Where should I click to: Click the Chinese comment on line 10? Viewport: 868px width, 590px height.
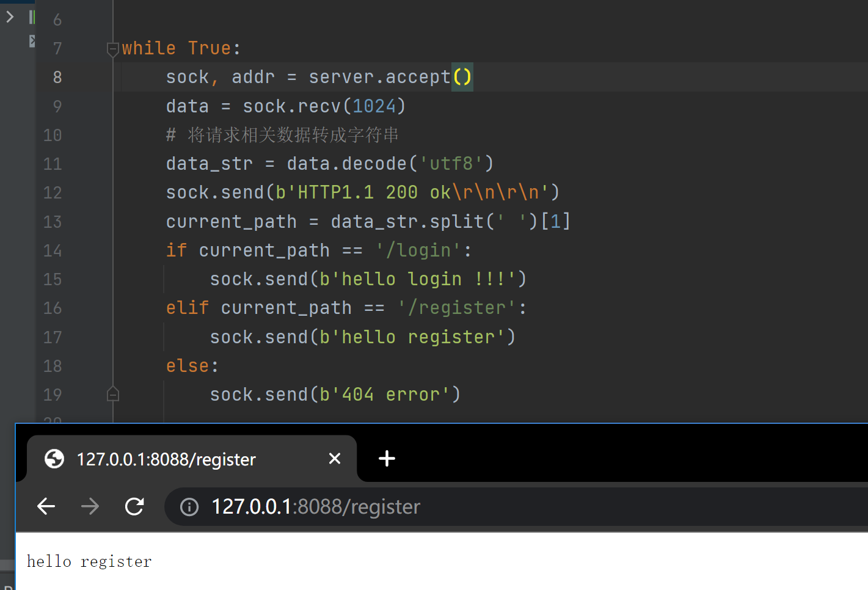tap(282, 135)
